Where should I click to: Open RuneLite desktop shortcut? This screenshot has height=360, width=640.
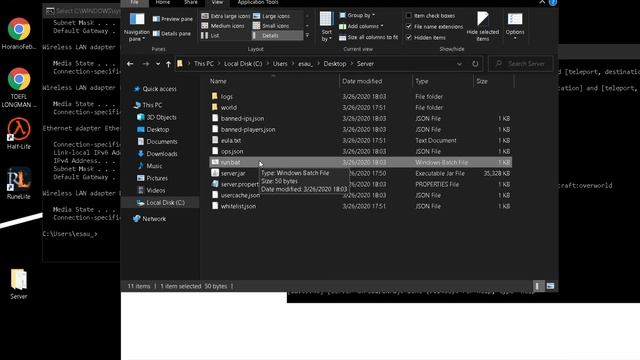point(19,184)
